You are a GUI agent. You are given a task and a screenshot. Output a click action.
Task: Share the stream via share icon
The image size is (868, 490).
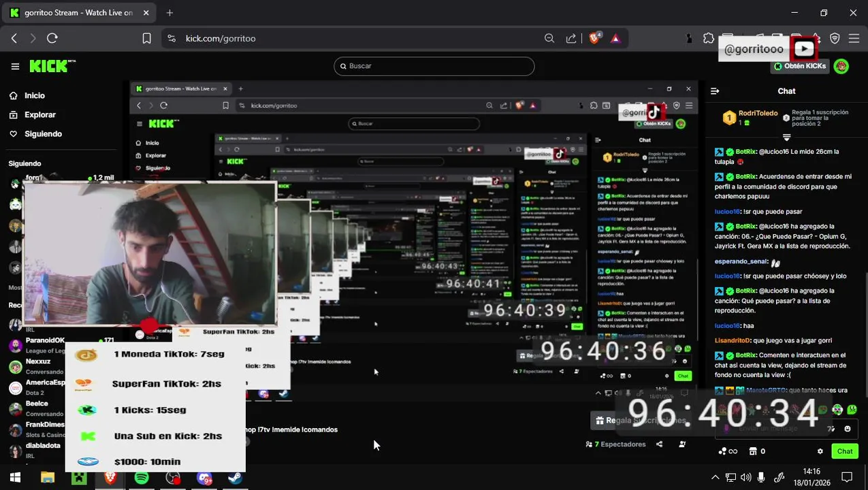click(659, 444)
